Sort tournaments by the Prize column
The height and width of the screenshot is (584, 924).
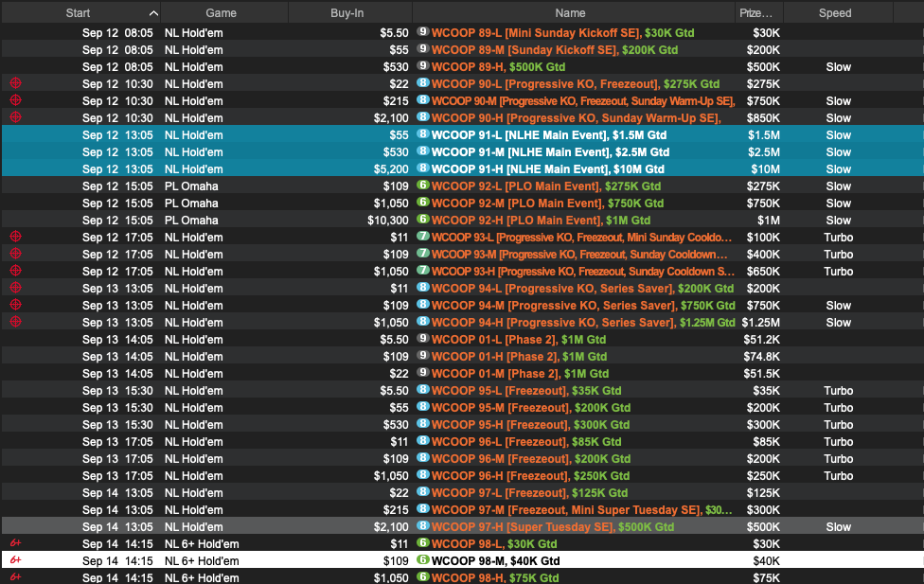point(759,12)
